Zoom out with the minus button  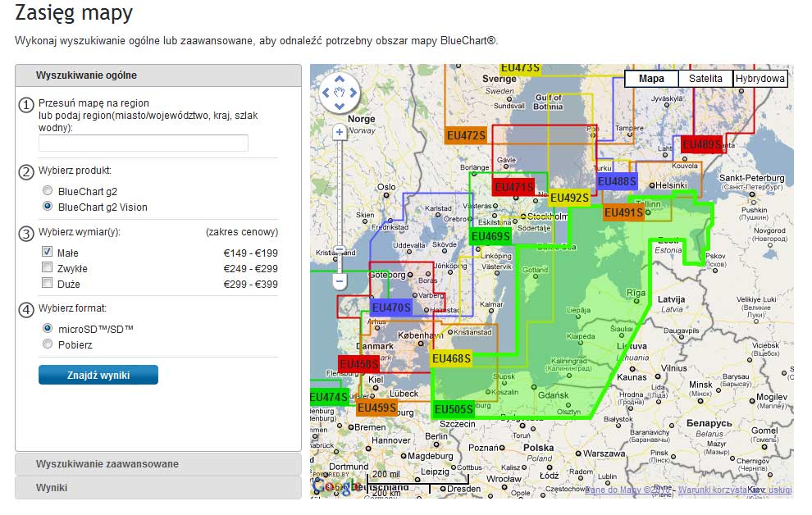[340, 281]
